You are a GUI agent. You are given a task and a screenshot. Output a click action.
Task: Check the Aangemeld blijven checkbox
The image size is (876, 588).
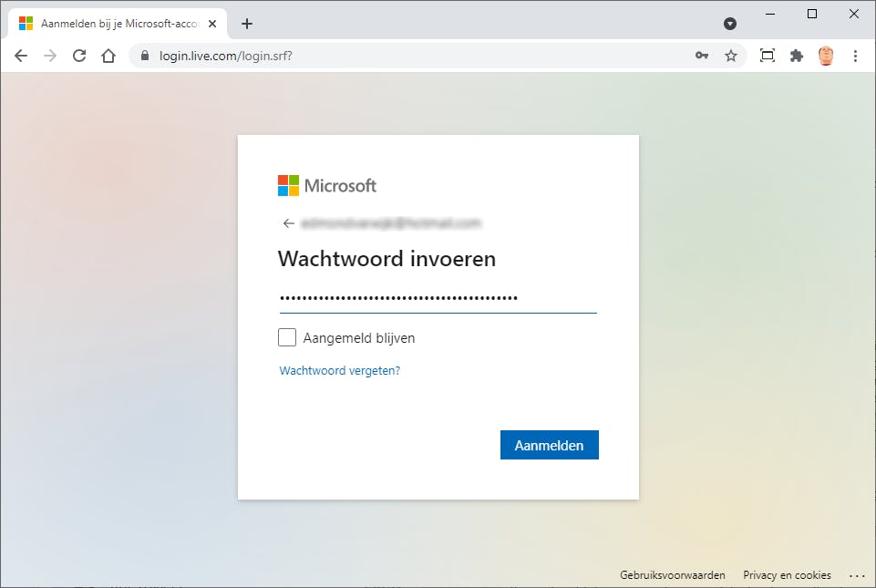(x=287, y=337)
